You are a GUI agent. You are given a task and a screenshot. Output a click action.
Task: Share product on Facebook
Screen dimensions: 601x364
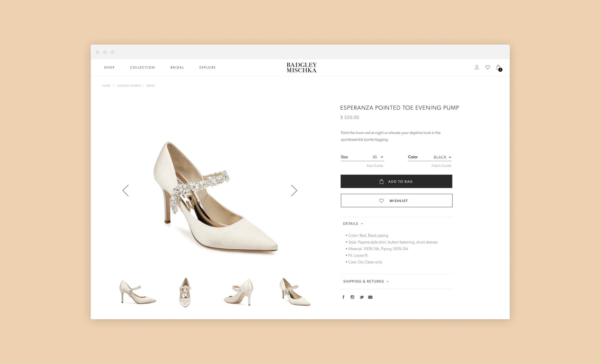(343, 297)
